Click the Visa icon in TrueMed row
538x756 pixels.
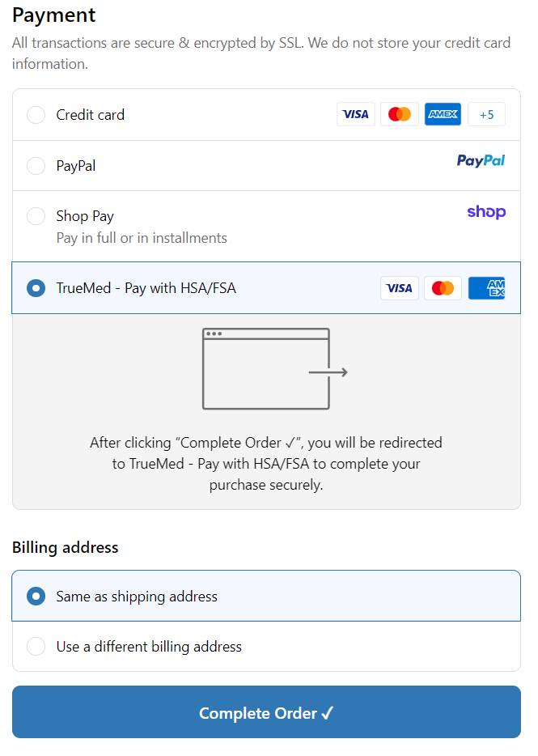400,288
